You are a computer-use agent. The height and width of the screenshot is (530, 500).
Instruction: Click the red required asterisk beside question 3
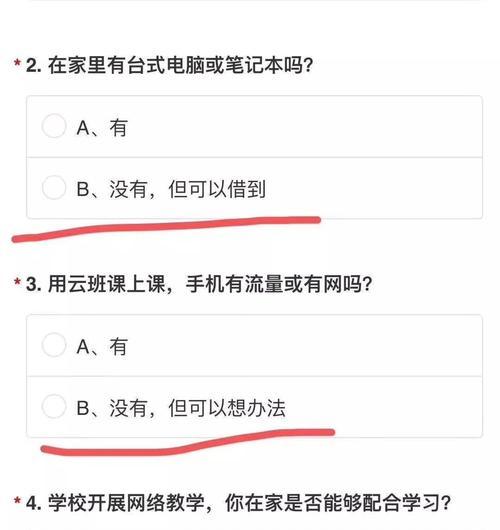[x=17, y=282]
